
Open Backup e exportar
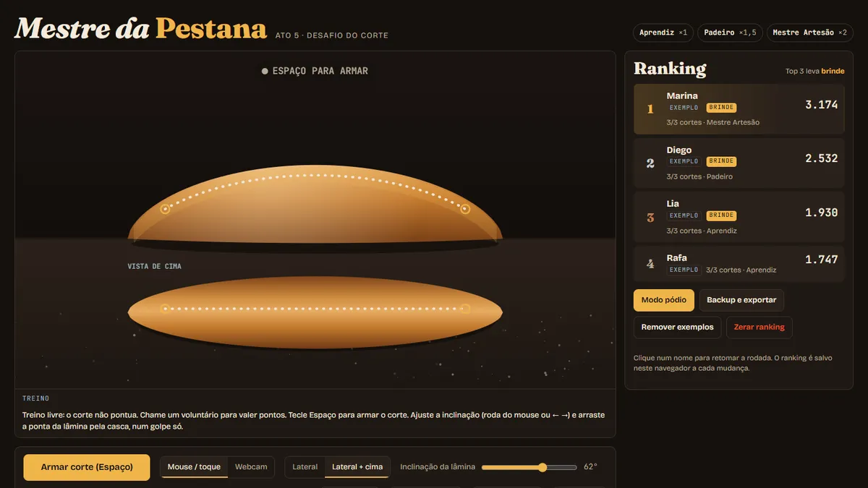[x=741, y=300]
